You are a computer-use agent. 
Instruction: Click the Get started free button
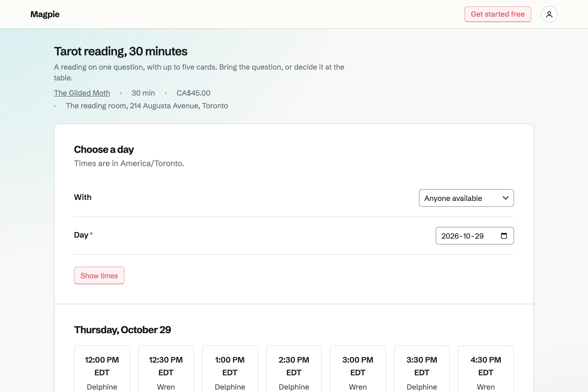(x=498, y=14)
